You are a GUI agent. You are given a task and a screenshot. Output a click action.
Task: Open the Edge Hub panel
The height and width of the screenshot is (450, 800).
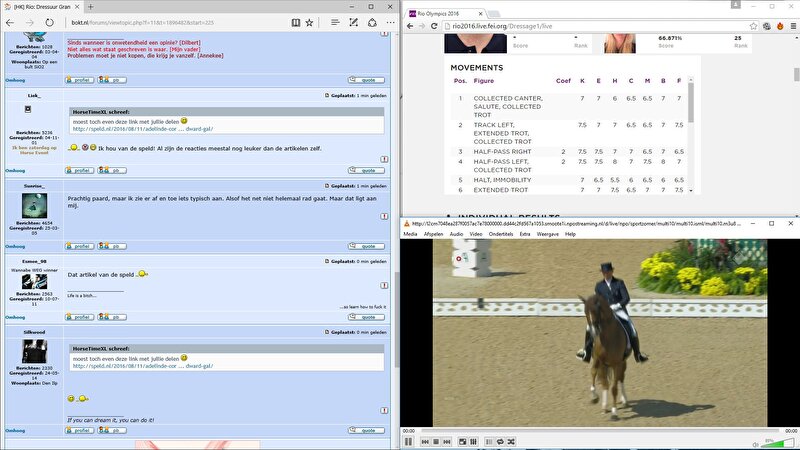335,22
